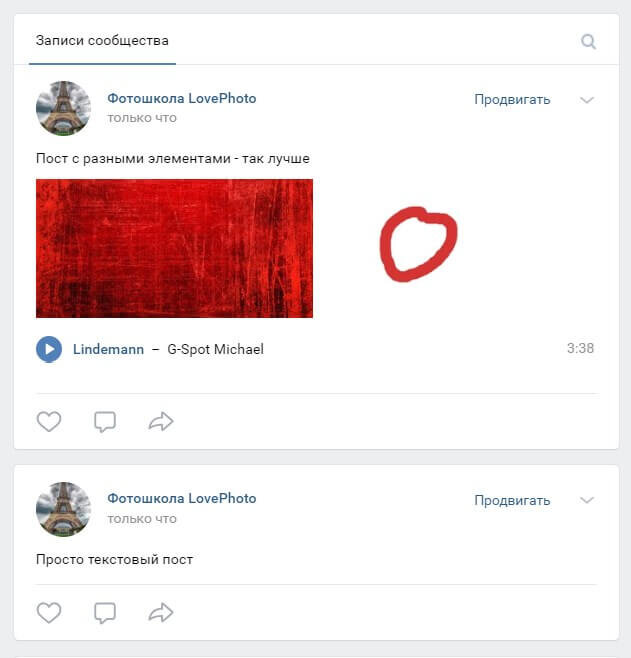The image size is (631, 658).
Task: Share the plain text post
Action: coord(161,612)
